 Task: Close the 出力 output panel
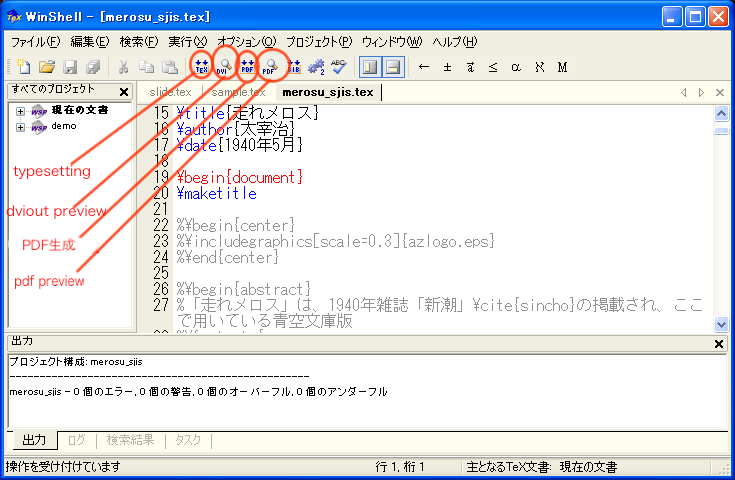coord(719,344)
